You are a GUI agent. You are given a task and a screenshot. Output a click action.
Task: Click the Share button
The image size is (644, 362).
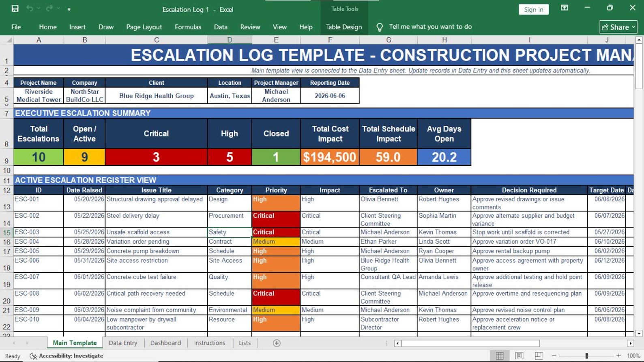(618, 27)
